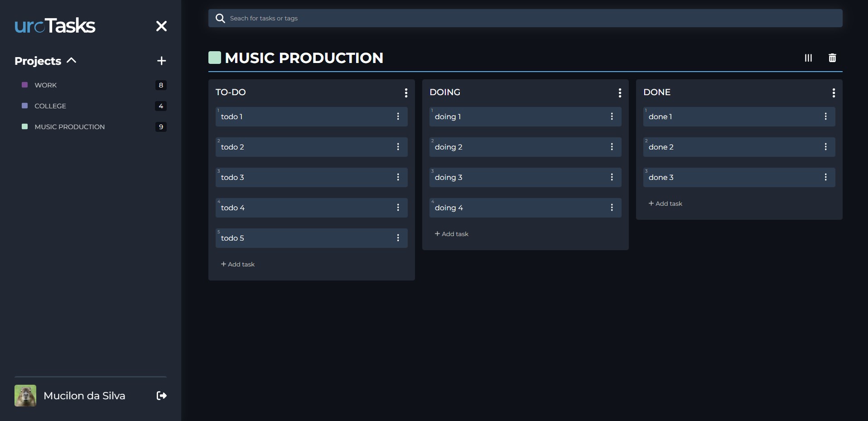Open the kebab menu on task todo 1
The image size is (868, 421).
[398, 116]
